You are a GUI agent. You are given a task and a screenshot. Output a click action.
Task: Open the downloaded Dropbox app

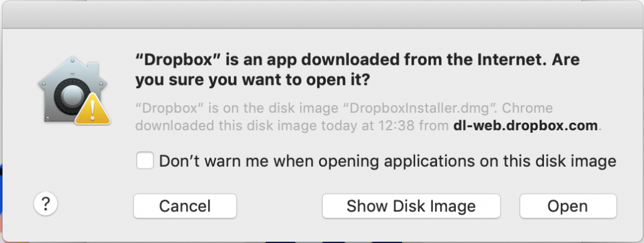pos(568,206)
